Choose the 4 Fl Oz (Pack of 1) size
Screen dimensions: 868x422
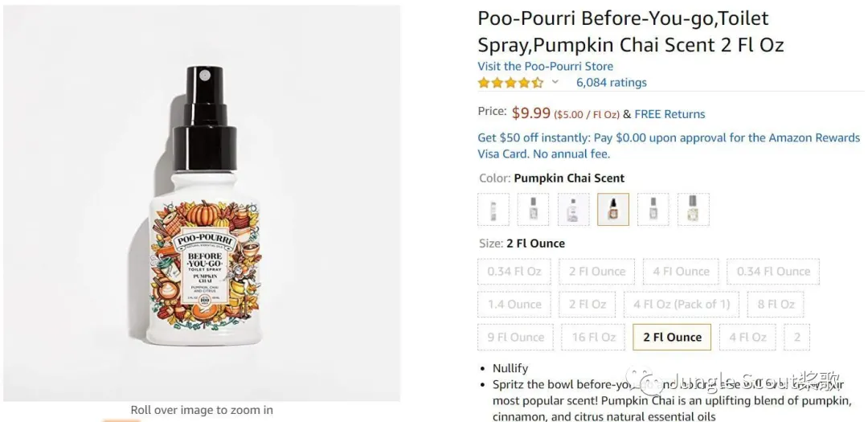[682, 305]
